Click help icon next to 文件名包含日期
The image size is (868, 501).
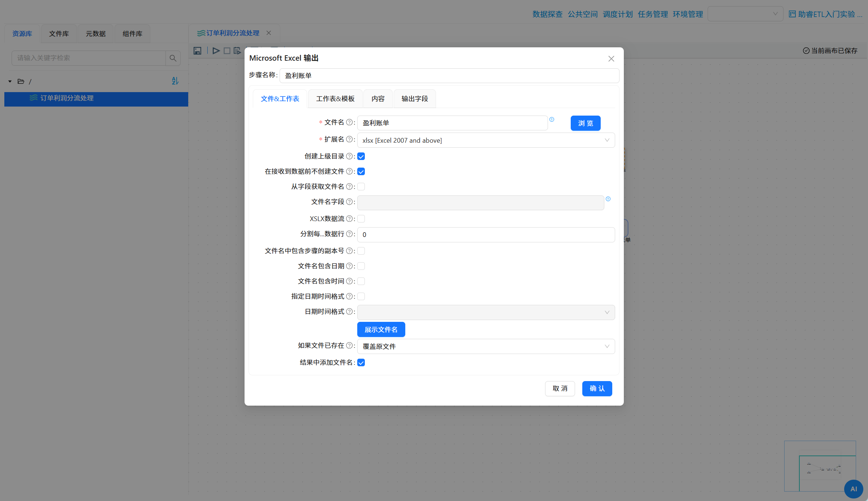(x=349, y=266)
